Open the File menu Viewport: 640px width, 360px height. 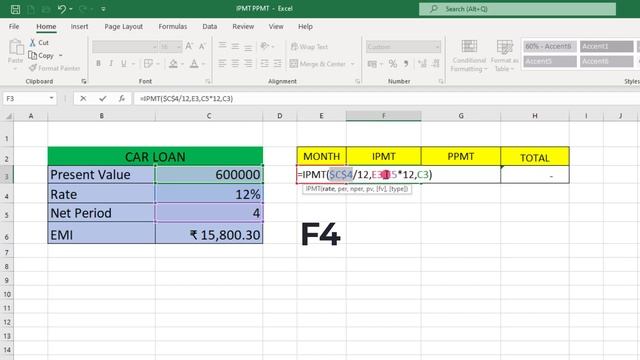pos(14,27)
